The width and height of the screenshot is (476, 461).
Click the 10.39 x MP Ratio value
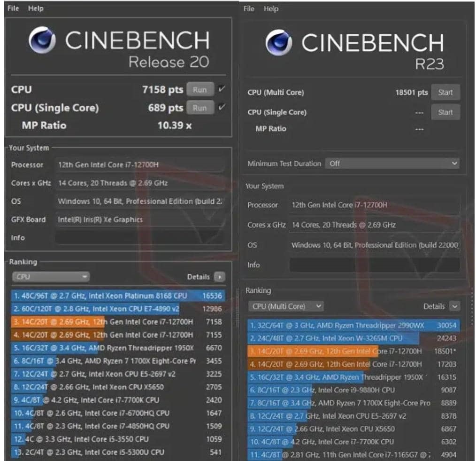pos(175,125)
